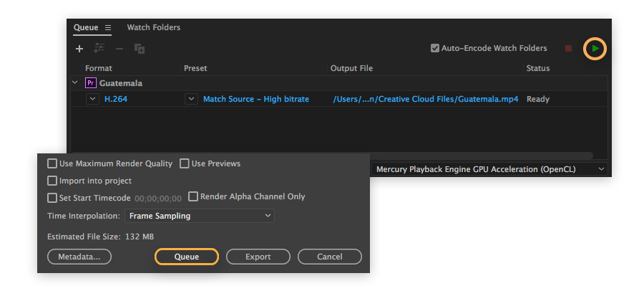Enable Import into project checkbox
Viewport: 644px width, 291px height.
(52, 181)
